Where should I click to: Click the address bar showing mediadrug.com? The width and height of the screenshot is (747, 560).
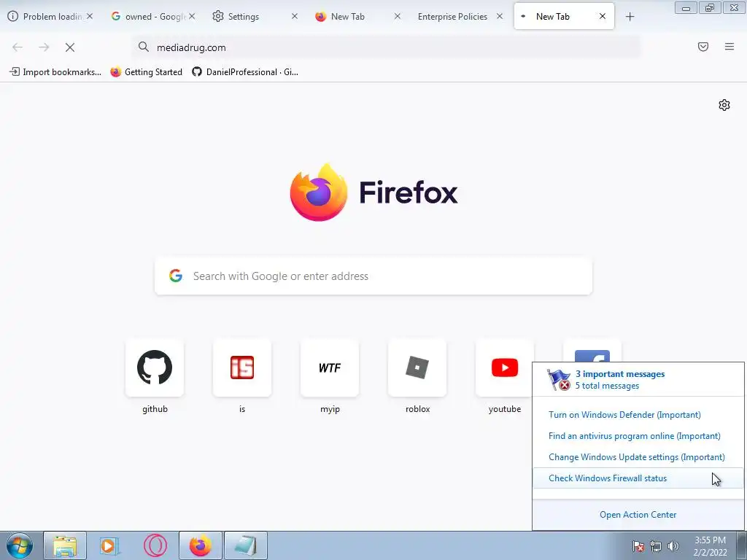(386, 47)
